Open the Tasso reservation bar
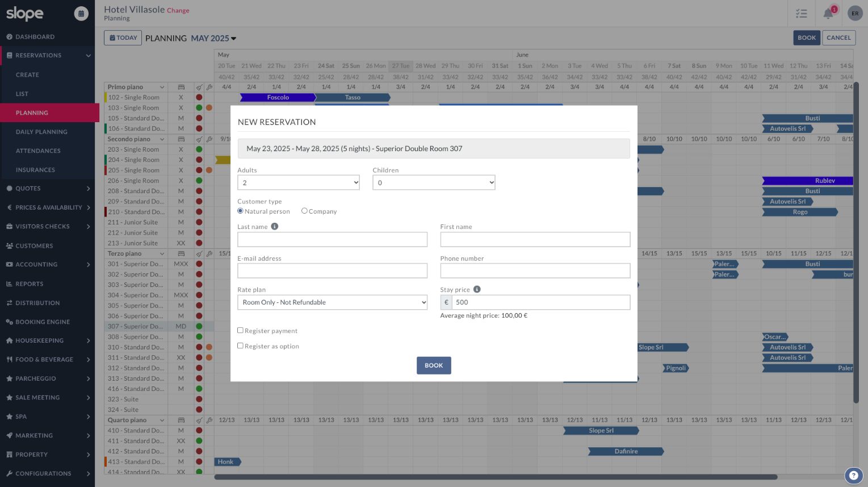 click(353, 98)
